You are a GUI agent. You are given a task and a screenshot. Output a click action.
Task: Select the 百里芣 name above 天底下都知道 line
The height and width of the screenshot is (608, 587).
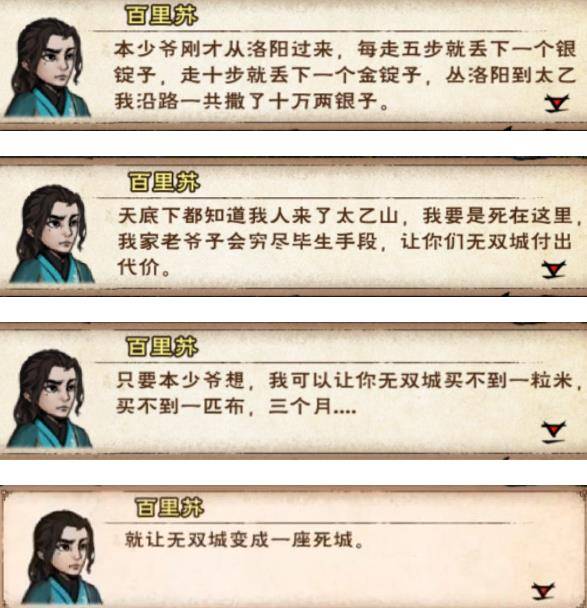click(x=164, y=182)
